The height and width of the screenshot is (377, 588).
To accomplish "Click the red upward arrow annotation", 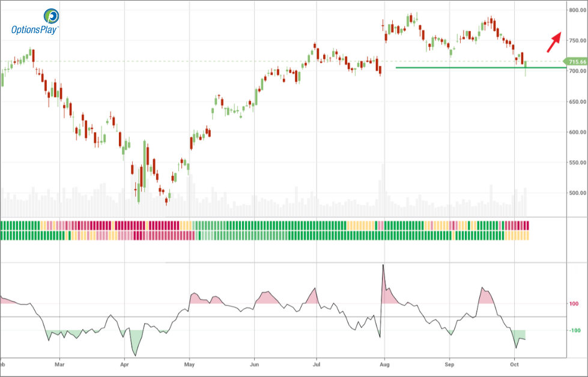I will (554, 43).
